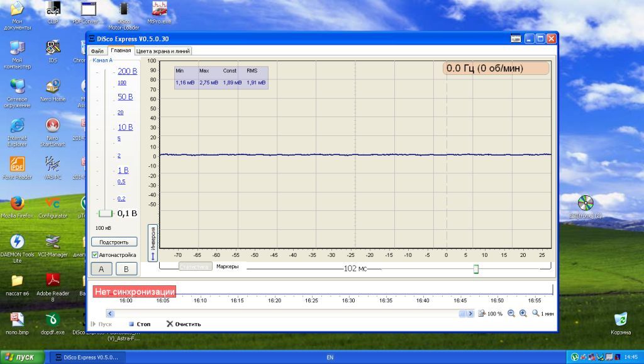This screenshot has width=644, height=364.
Task: Click the 1 мин magnifier icon
Action: click(535, 314)
